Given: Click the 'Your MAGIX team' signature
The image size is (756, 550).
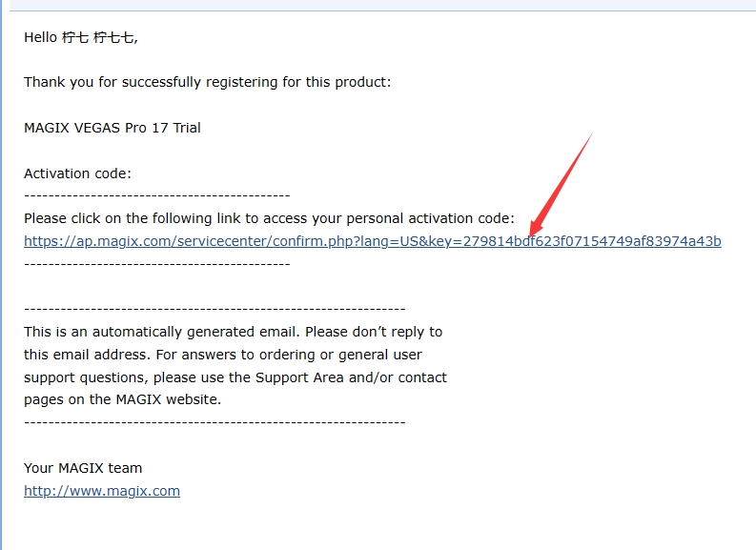Looking at the screenshot, I should pos(83,468).
